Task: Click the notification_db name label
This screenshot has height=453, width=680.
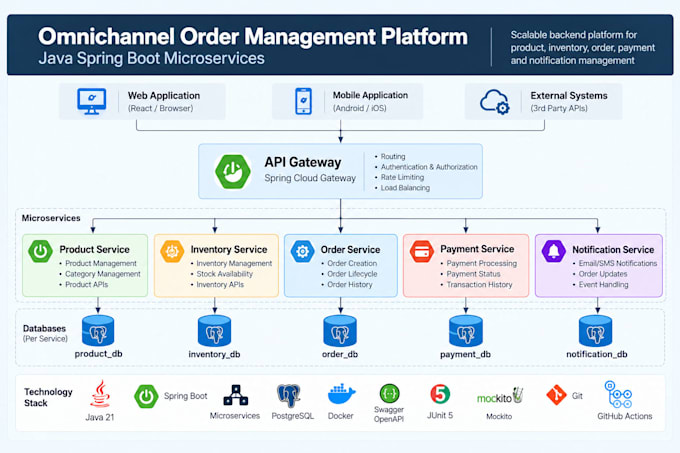Action: tap(596, 354)
